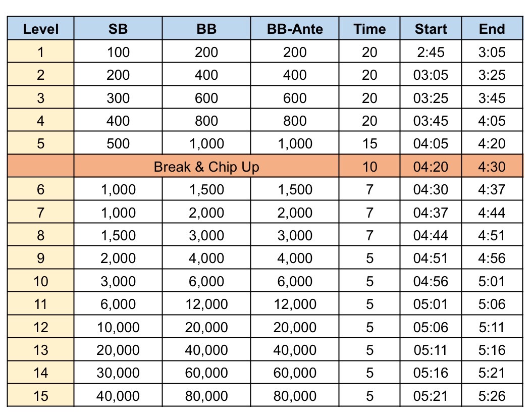Select the SB column header cell

[118, 29]
